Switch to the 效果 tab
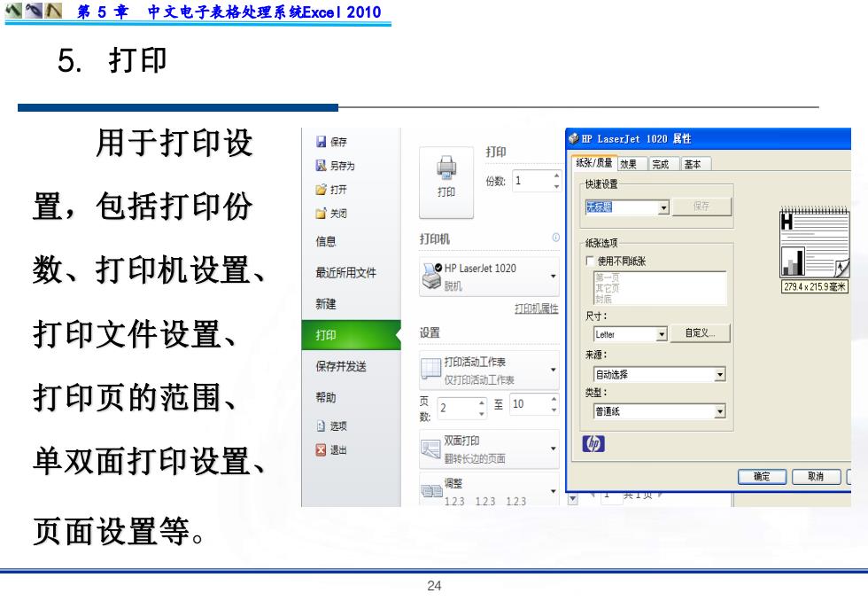The width and height of the screenshot is (868, 601). (x=632, y=164)
